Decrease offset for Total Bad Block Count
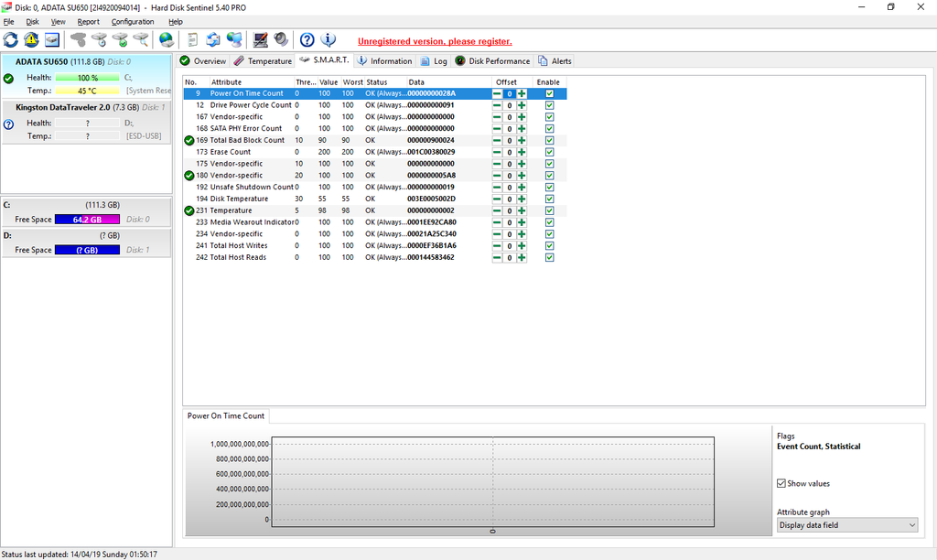The image size is (937, 560). [497, 140]
